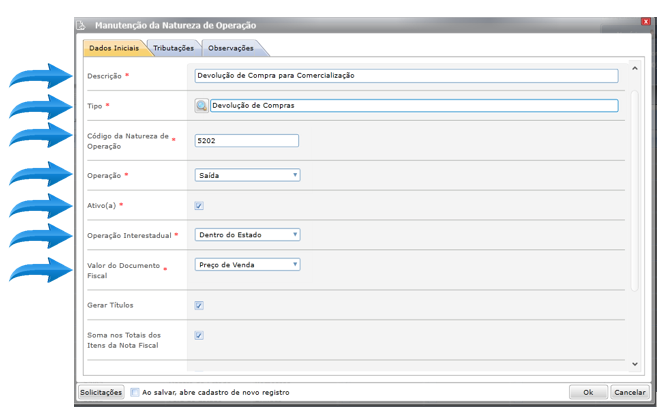
Task: Click the Código da Natureza de Operação field
Action: 247,141
